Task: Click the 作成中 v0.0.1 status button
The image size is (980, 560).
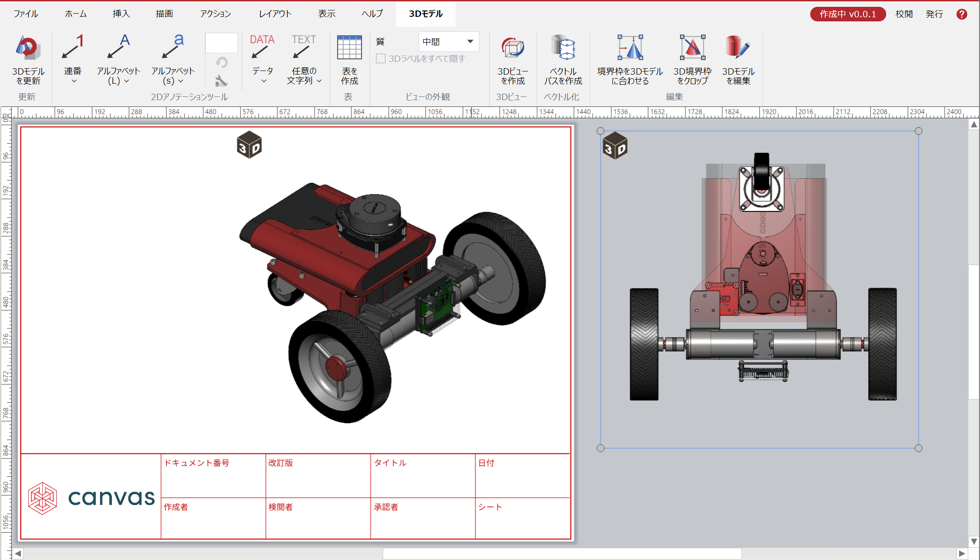Action: 848,14
